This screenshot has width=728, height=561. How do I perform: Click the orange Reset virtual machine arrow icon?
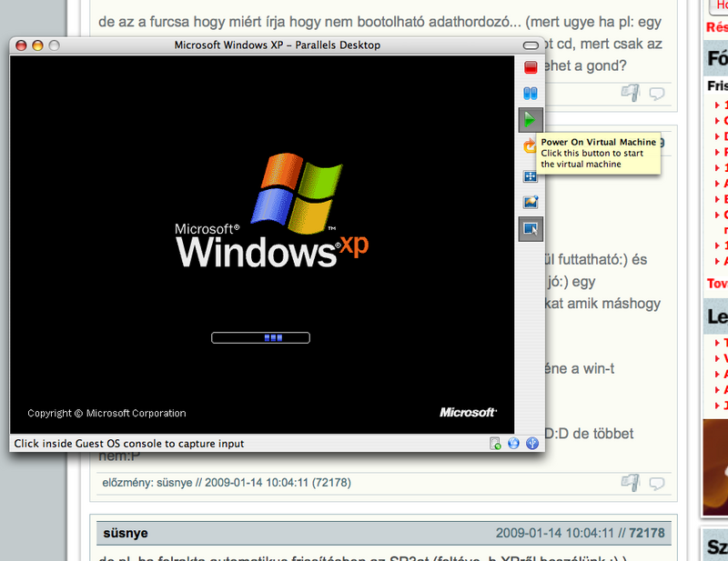[x=529, y=145]
